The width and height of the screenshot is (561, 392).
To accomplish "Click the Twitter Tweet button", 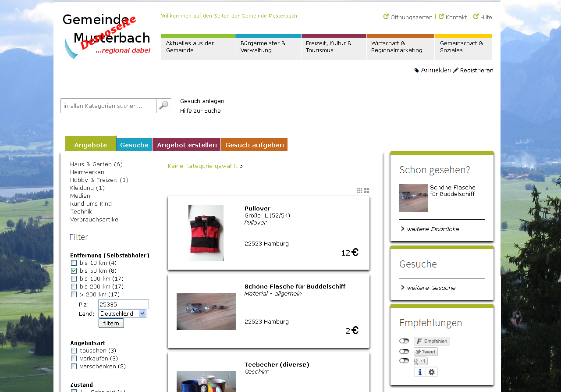I will tap(426, 352).
